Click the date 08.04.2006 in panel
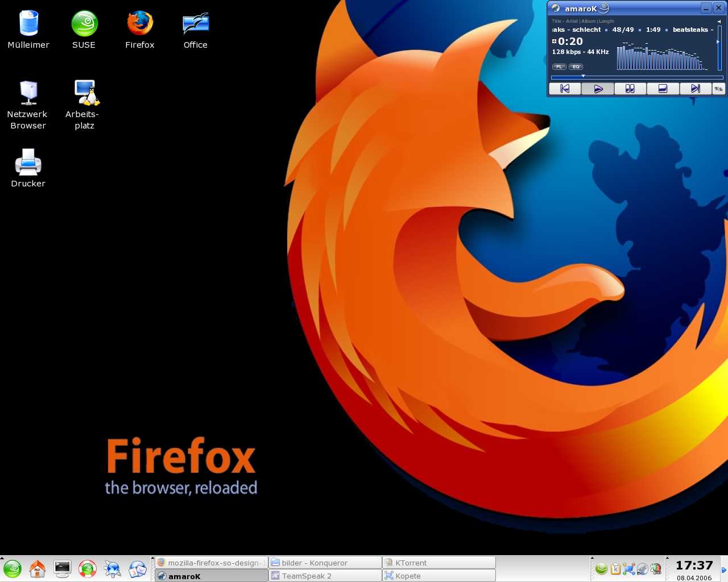Viewport: 728px width, 582px height. point(694,578)
